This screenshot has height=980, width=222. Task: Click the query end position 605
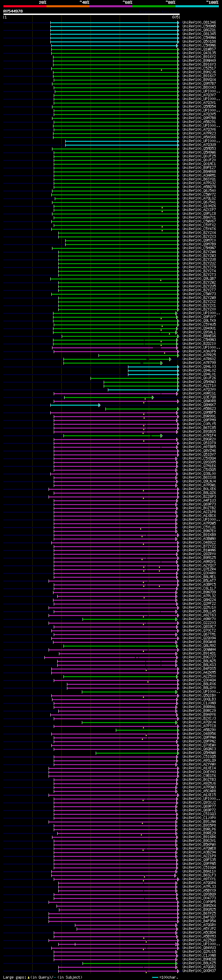tap(175, 17)
